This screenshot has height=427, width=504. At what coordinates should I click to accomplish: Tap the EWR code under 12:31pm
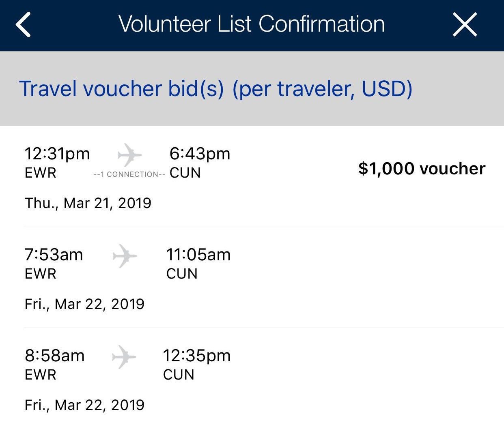coord(41,173)
